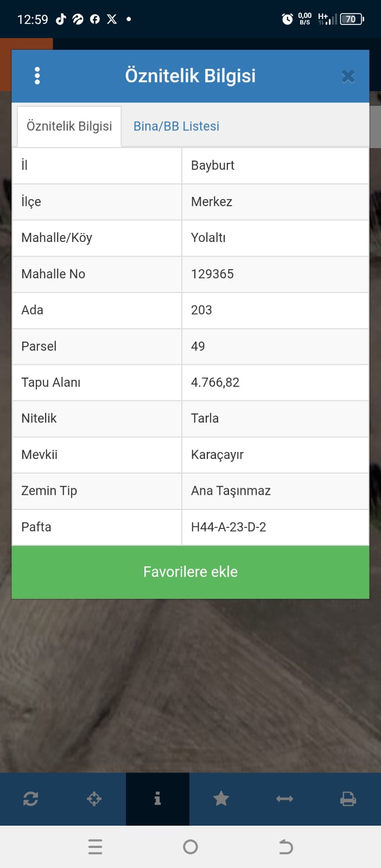381x868 pixels.
Task: Tap the Karaçayır Mevkii value
Action: [x=217, y=455]
